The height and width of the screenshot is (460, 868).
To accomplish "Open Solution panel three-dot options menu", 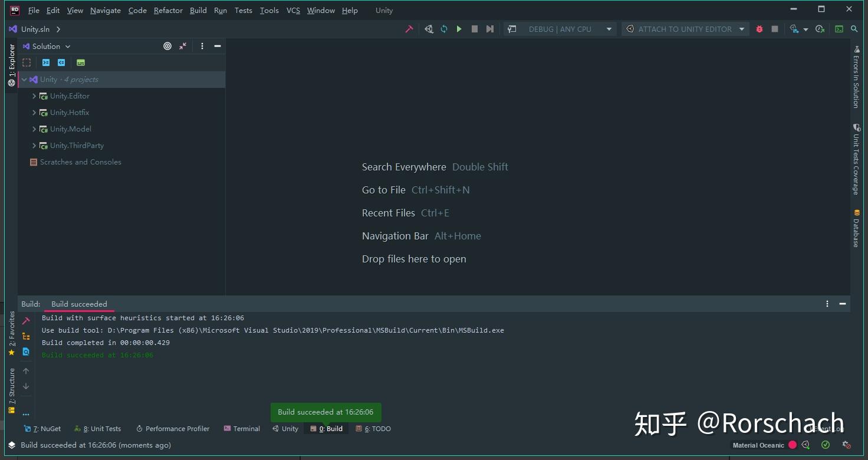I will click(x=202, y=46).
